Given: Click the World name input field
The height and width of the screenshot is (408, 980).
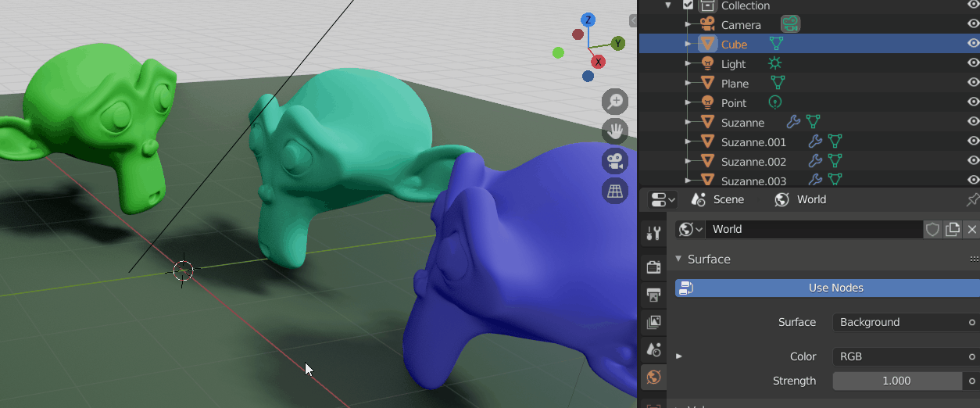Looking at the screenshot, I should coord(814,229).
